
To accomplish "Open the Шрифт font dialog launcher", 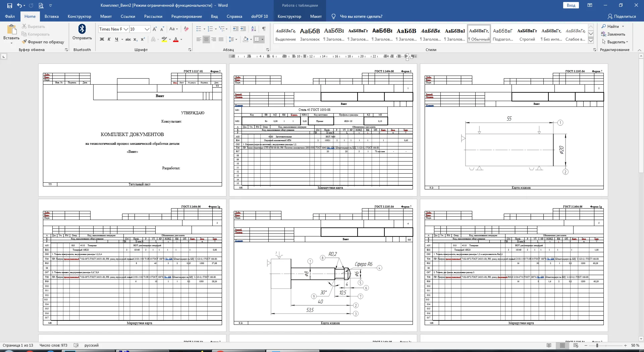I will pyautogui.click(x=190, y=50).
